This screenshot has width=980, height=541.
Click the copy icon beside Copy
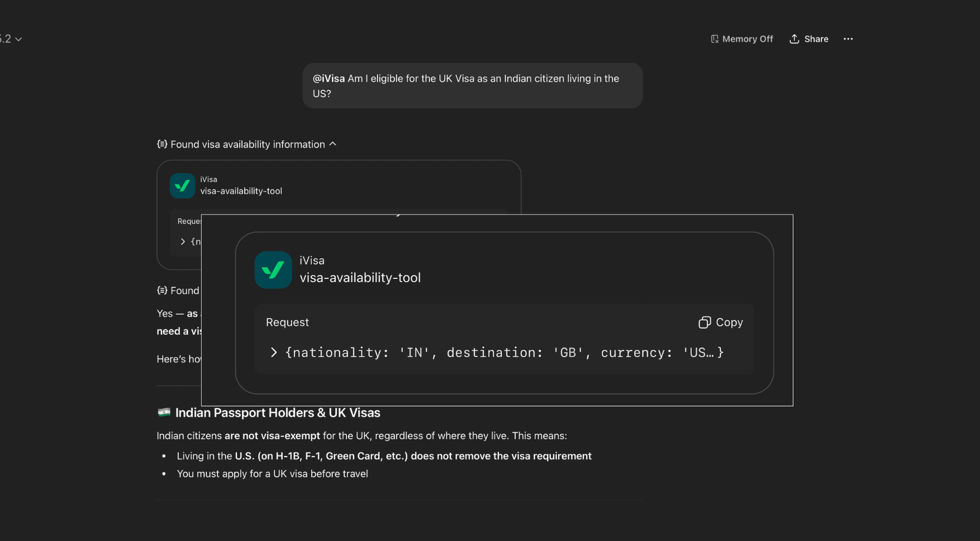point(705,322)
